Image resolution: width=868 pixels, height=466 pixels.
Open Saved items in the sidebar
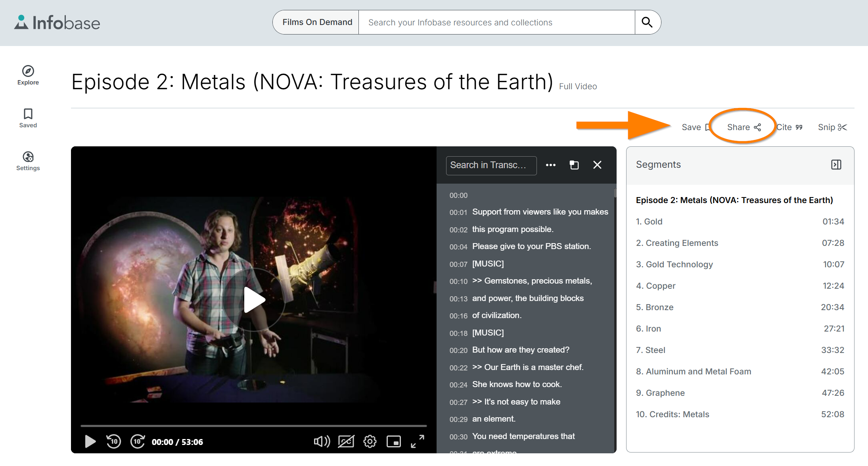[x=28, y=118]
